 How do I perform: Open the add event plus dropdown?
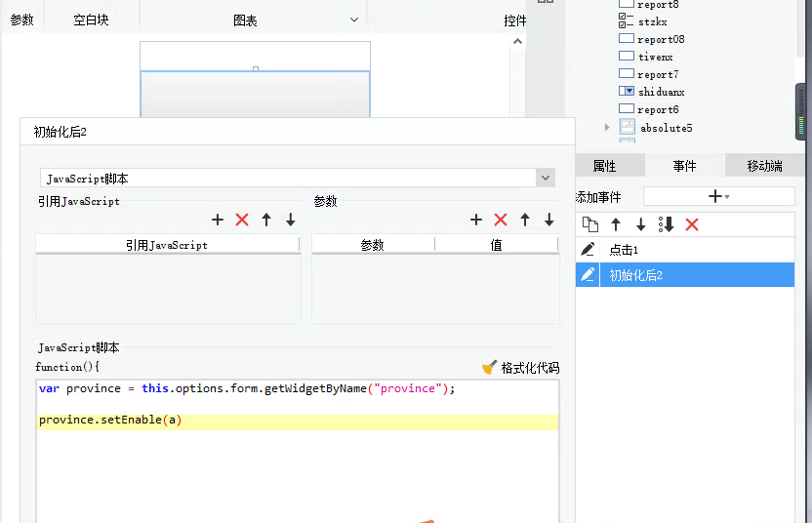click(x=718, y=196)
